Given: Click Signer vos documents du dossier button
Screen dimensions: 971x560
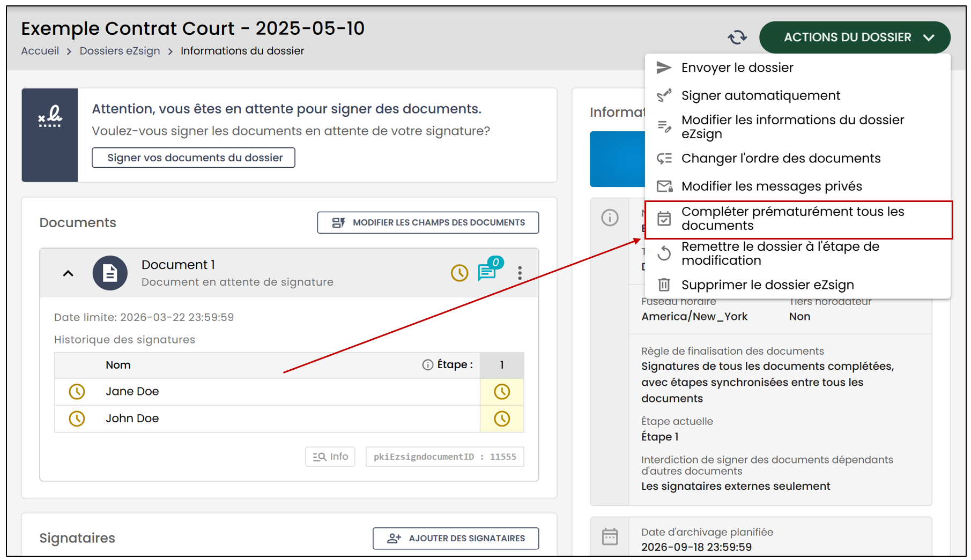Looking at the screenshot, I should click(194, 158).
